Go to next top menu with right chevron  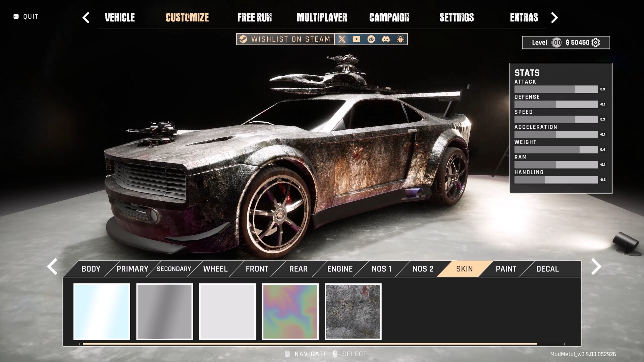[x=554, y=17]
